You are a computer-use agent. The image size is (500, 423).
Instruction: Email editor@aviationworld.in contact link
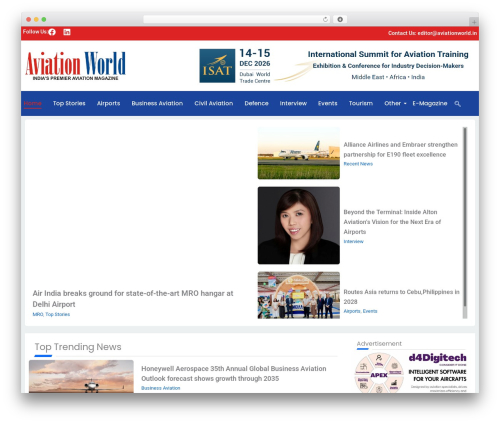(x=447, y=33)
